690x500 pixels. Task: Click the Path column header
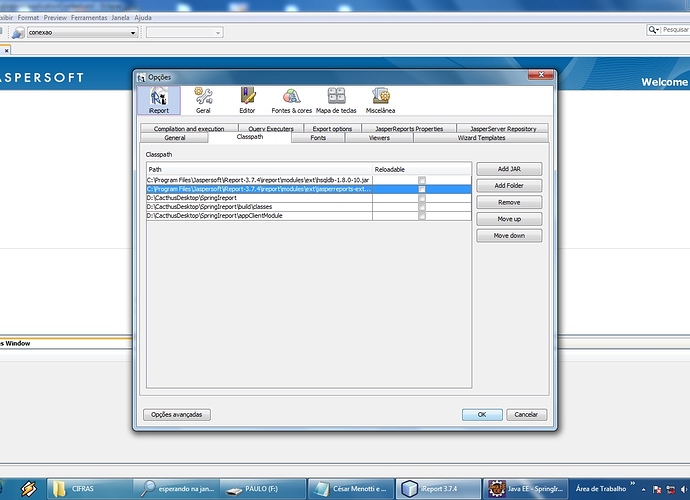click(260, 169)
